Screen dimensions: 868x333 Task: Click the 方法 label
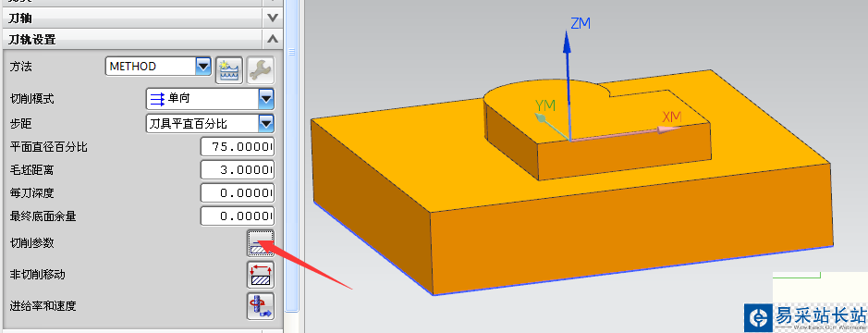(21, 67)
